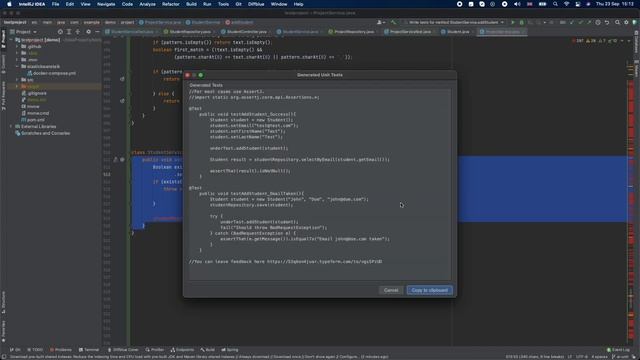Click the Wi-Fi icon in menu bar

pyautogui.click(x=567, y=4)
